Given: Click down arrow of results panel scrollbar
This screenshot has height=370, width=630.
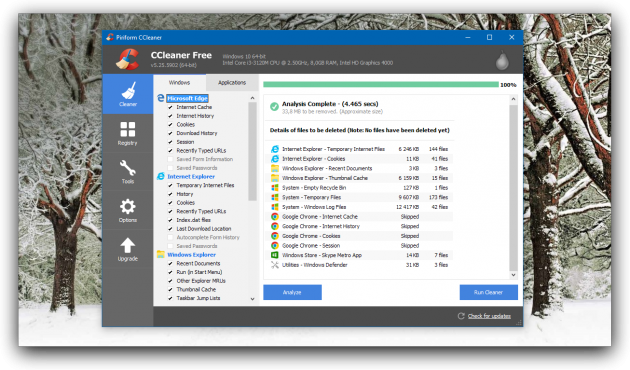Looking at the screenshot, I should coord(513,275).
